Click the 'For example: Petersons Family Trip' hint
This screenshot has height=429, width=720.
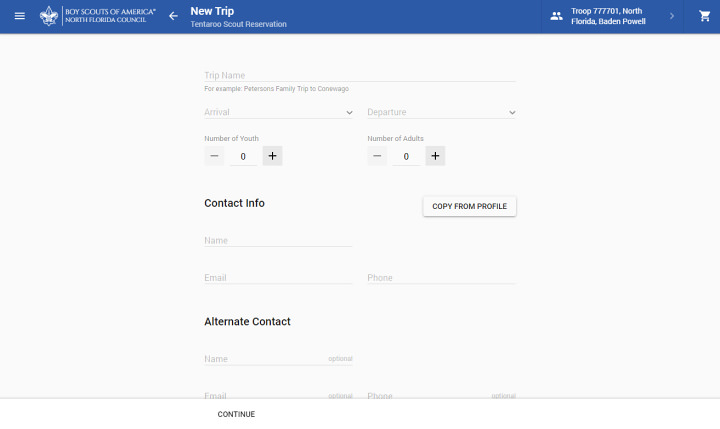click(276, 89)
